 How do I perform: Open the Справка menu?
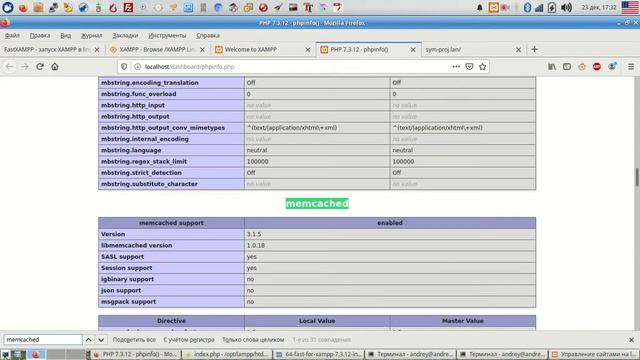click(208, 36)
